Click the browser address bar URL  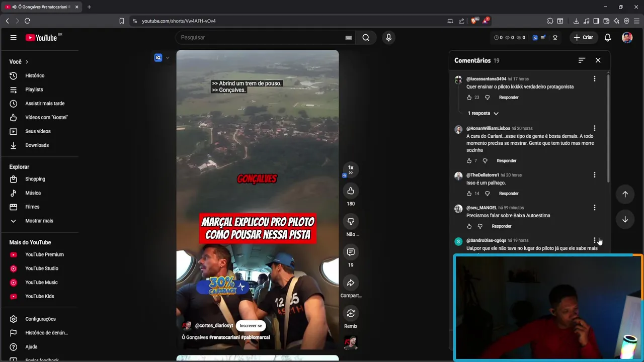[x=179, y=21]
